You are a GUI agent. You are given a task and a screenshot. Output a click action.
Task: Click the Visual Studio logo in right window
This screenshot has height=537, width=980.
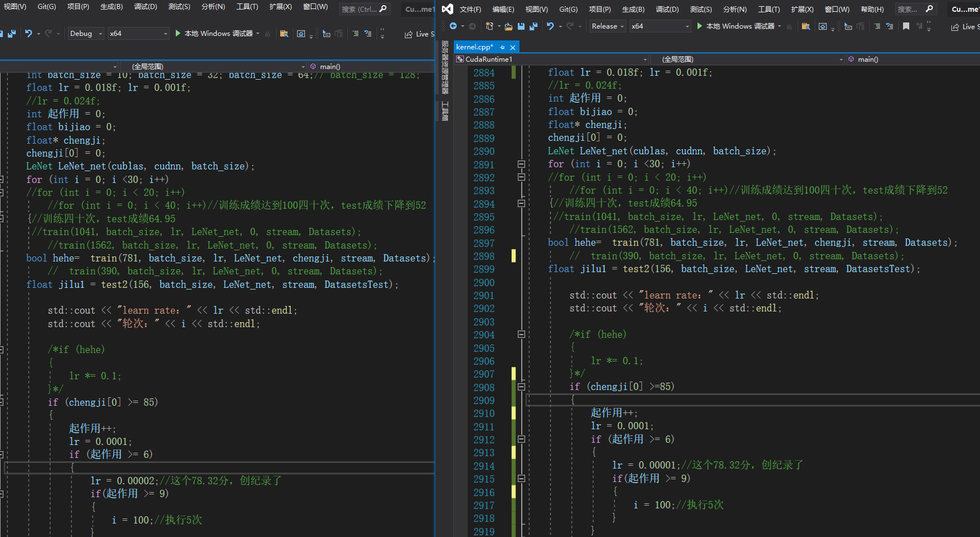click(447, 9)
